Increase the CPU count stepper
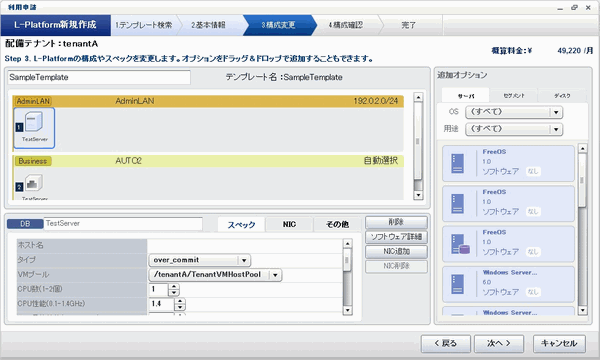This screenshot has width=600, height=360. [174, 287]
